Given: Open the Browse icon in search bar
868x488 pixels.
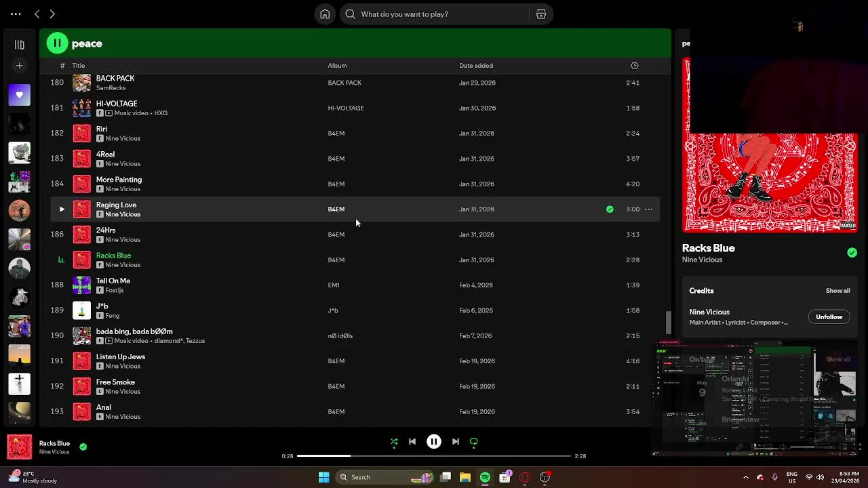Looking at the screenshot, I should [x=541, y=14].
